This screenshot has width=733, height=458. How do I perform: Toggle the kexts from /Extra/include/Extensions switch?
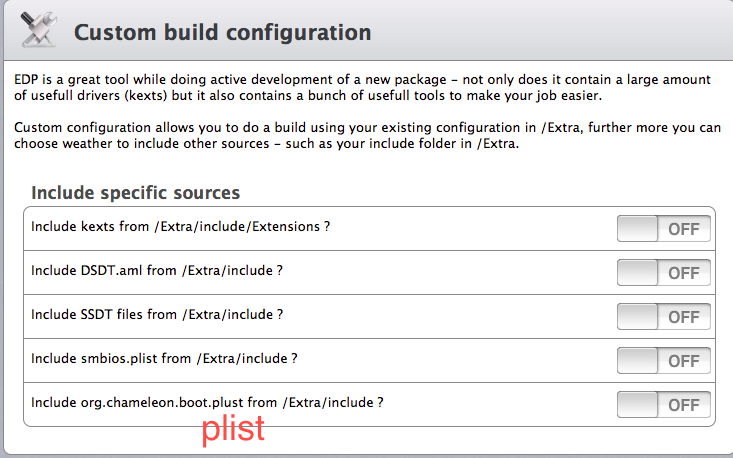point(664,228)
